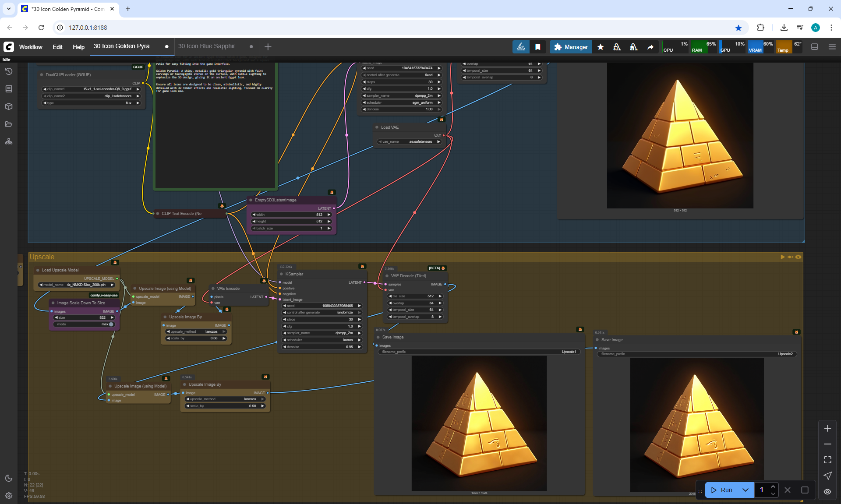Open the Run button dropdown arrow
The width and height of the screenshot is (841, 504).
point(746,490)
